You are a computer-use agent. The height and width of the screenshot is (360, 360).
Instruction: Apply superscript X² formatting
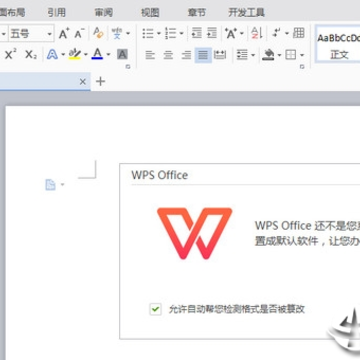(11, 54)
